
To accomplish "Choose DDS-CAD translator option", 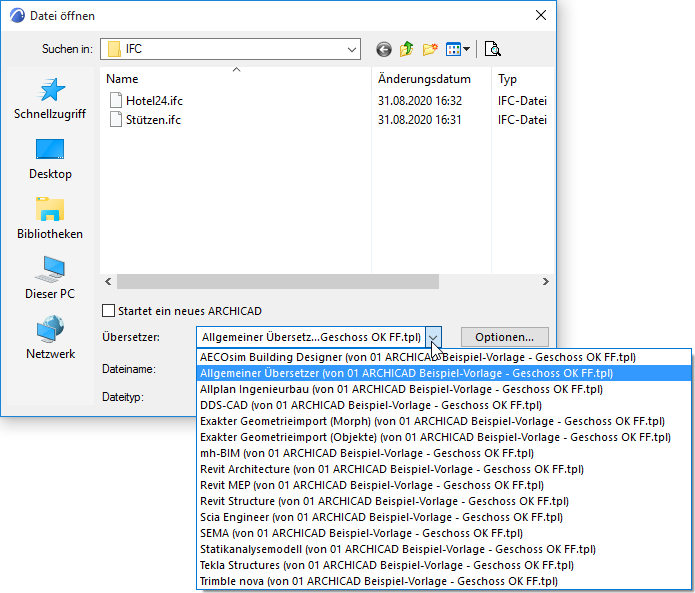I will 444,405.
